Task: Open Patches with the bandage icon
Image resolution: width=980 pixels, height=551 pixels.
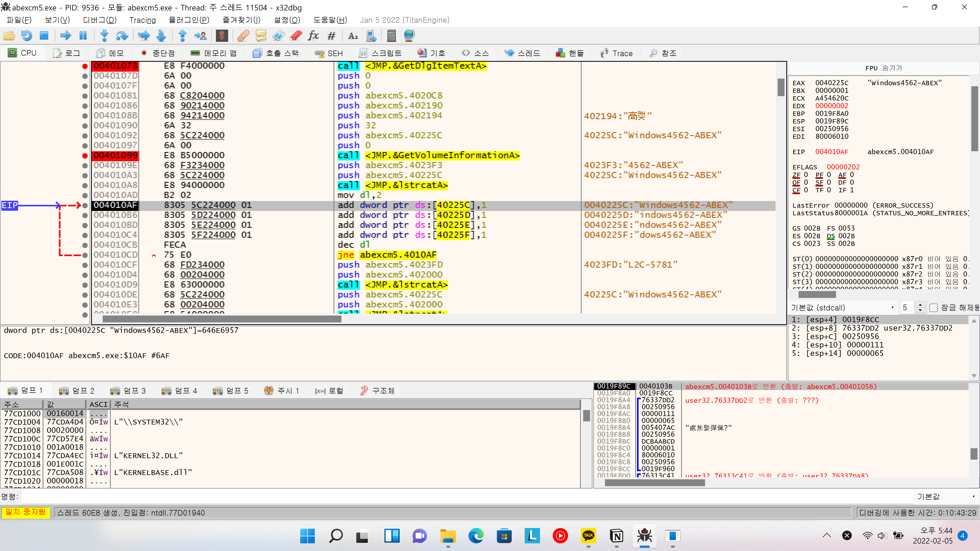Action: [x=243, y=36]
